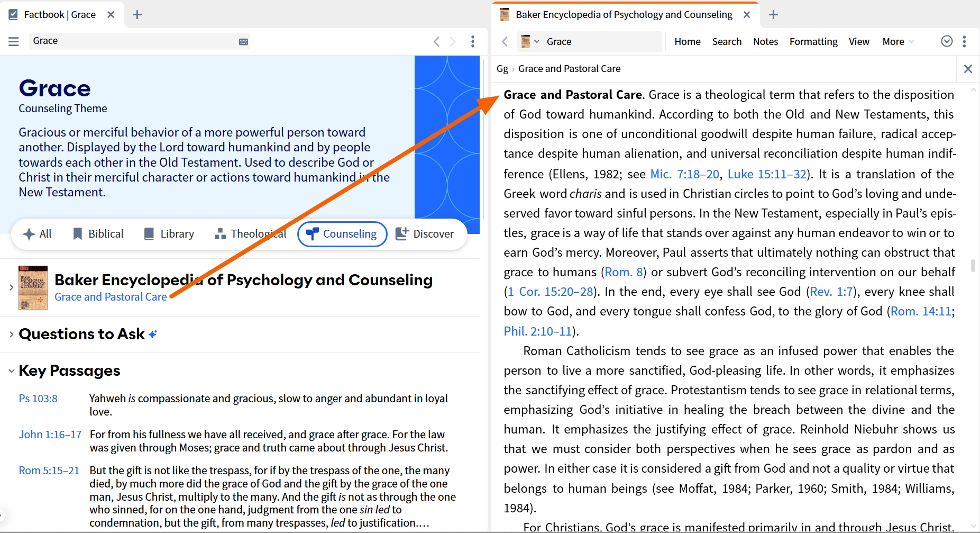The width and height of the screenshot is (980, 533).
Task: Select the All filter chip
Action: (37, 234)
